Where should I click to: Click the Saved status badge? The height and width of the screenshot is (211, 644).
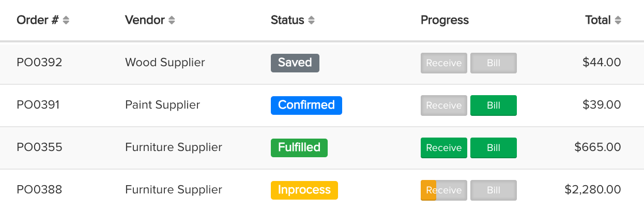click(295, 63)
